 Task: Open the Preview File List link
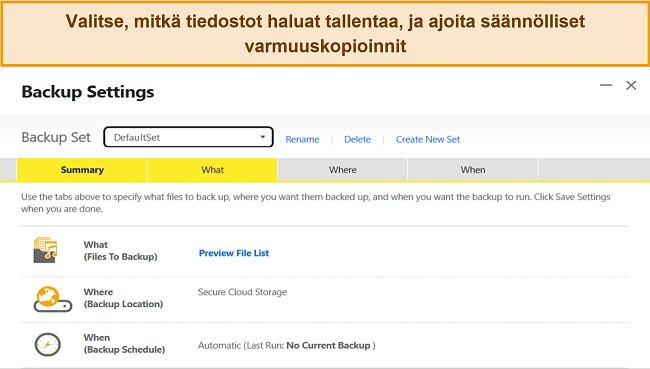coord(234,253)
